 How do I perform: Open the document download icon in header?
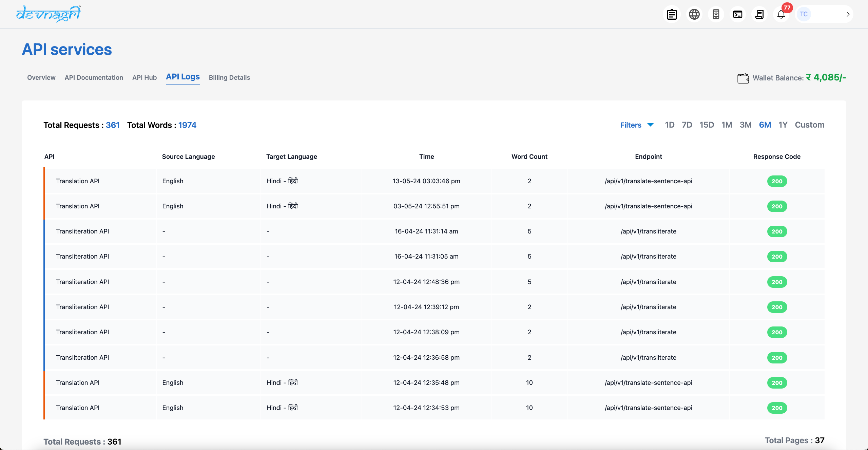pyautogui.click(x=716, y=14)
